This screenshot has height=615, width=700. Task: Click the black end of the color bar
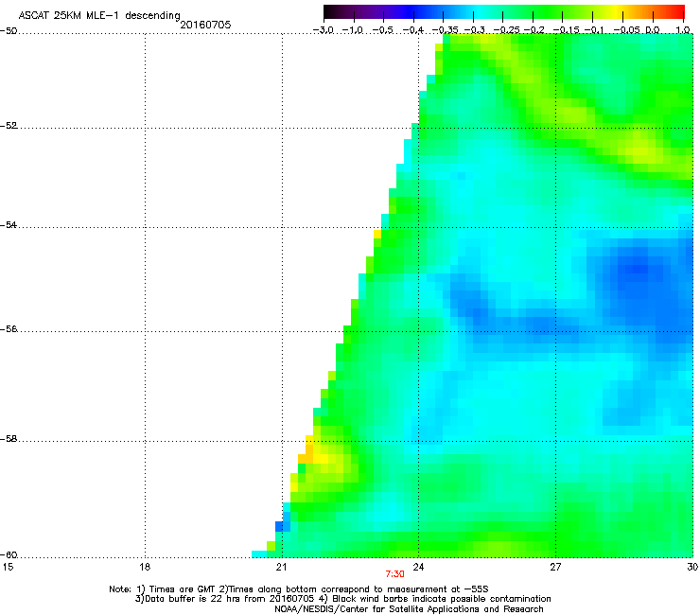tap(329, 12)
